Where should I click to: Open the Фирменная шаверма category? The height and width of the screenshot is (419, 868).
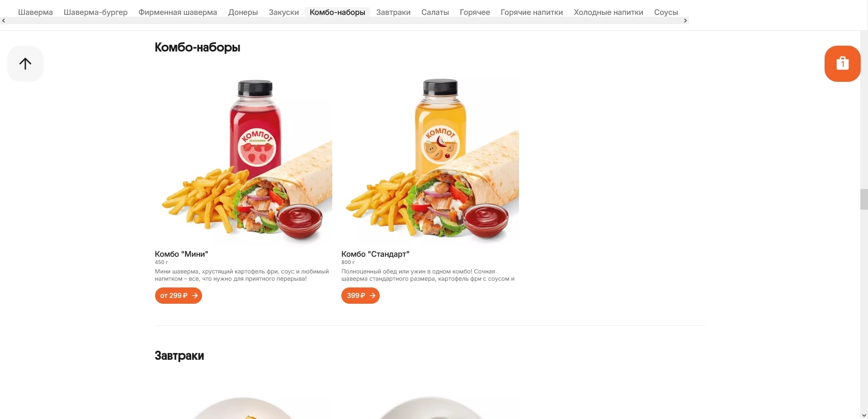click(x=178, y=12)
